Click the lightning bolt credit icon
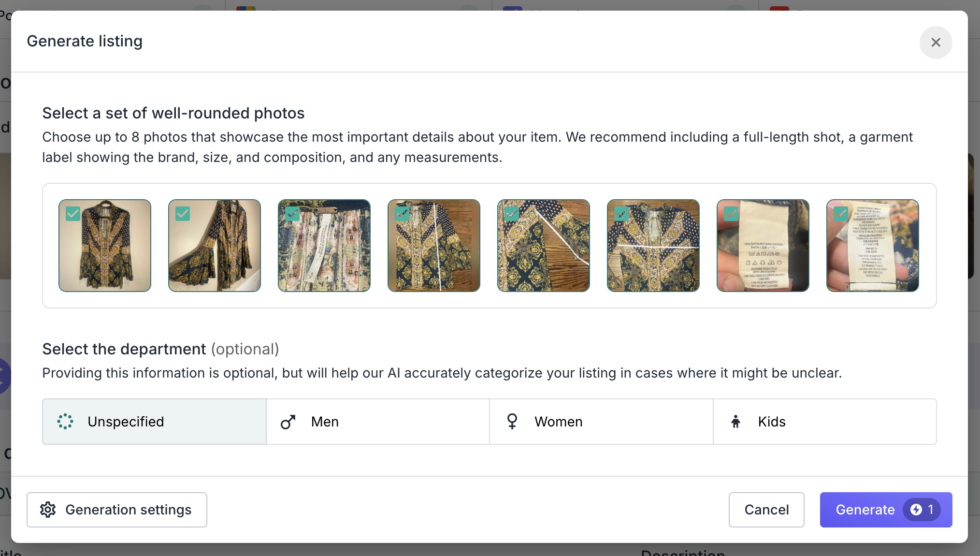This screenshot has width=980, height=556. coord(916,510)
